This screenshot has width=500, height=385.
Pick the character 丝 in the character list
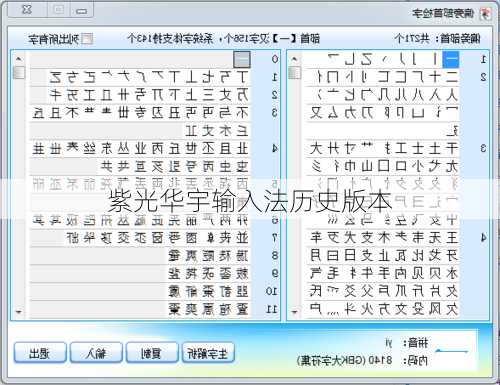pyautogui.click(x=89, y=148)
